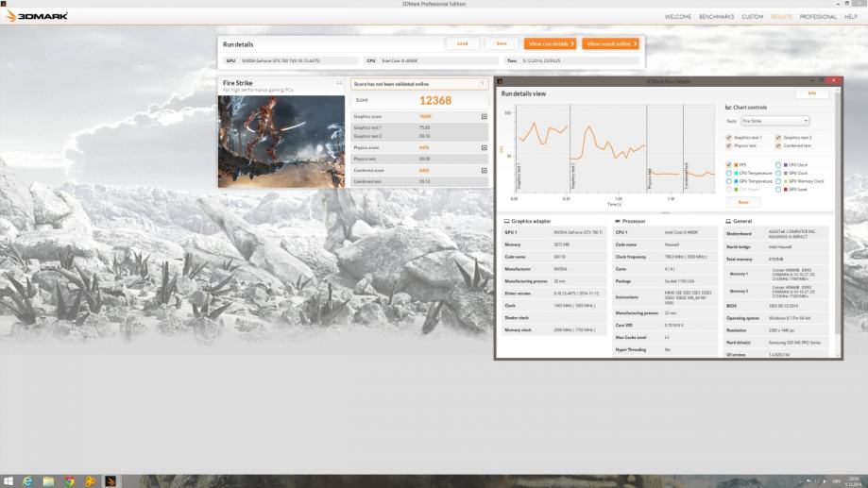Click the Graphics adapter section icon
The height and width of the screenshot is (488, 868).
tap(506, 221)
